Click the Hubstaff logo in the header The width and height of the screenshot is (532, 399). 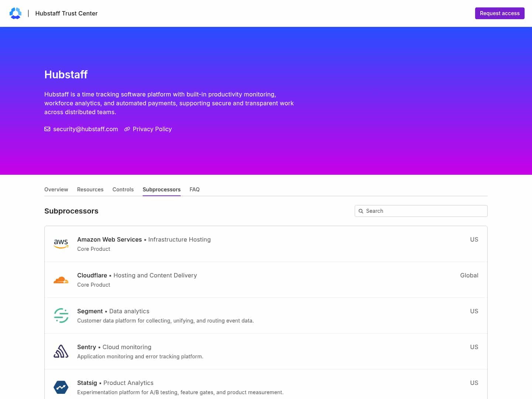(16, 13)
